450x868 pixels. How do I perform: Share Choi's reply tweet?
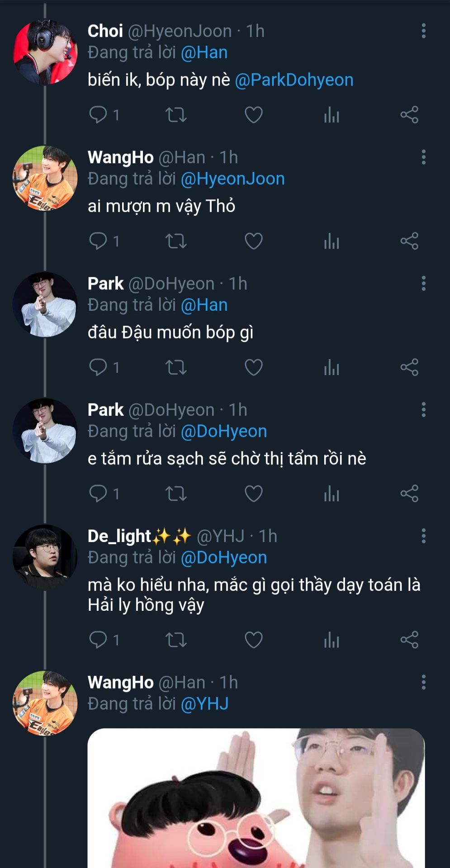(x=409, y=115)
